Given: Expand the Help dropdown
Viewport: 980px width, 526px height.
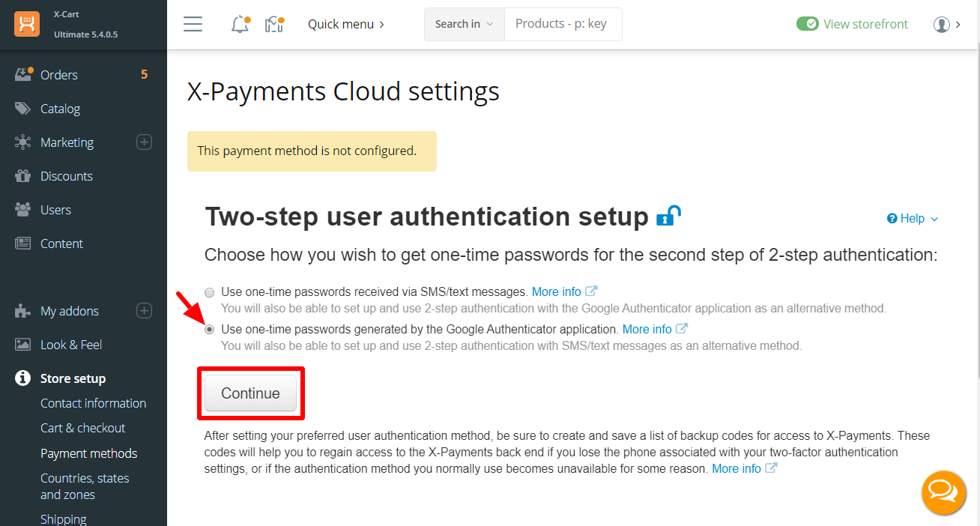Looking at the screenshot, I should (912, 218).
